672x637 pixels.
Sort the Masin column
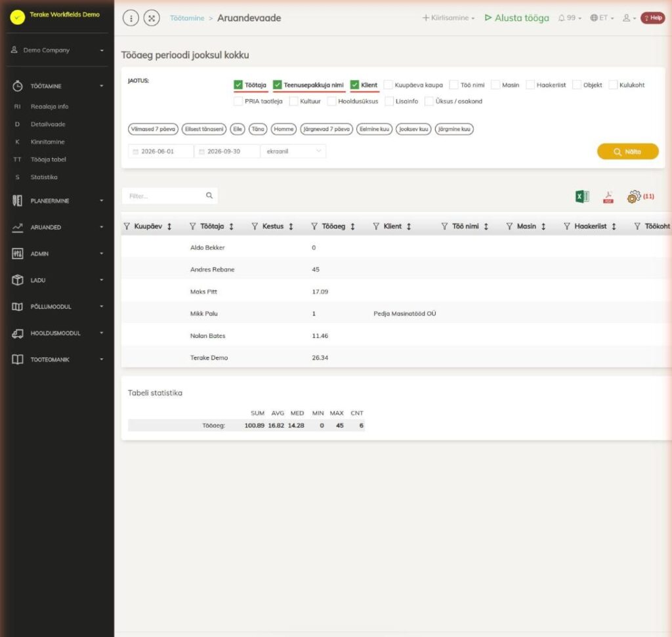point(543,226)
